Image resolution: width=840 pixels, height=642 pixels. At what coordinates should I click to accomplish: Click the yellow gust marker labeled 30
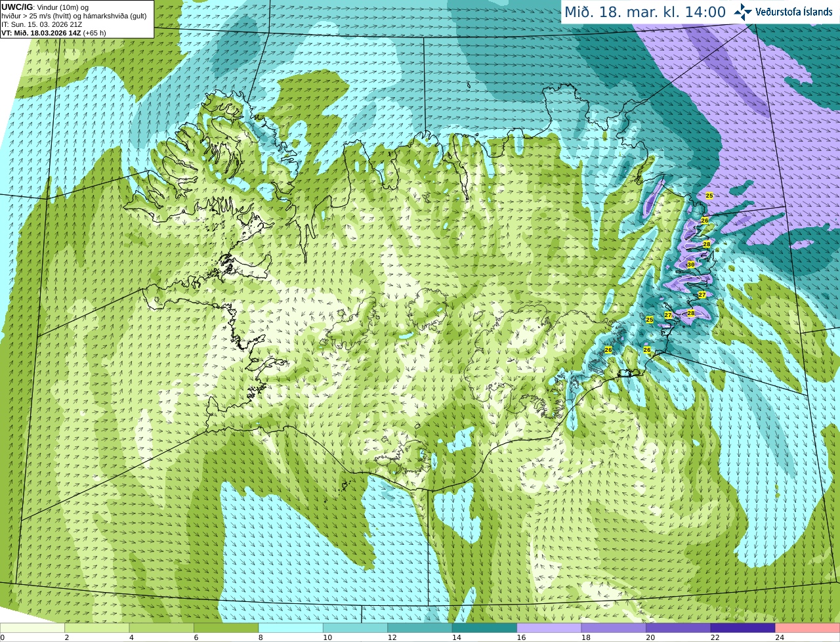[690, 265]
